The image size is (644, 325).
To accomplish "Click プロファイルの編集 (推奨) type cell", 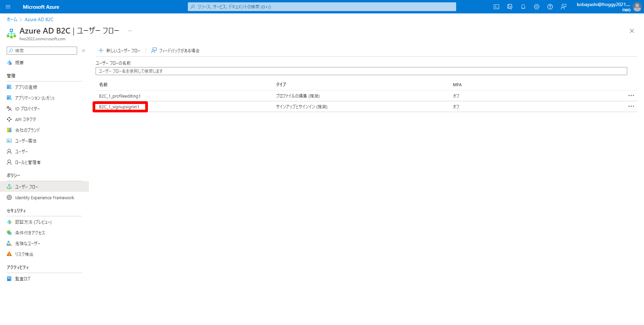I will pyautogui.click(x=298, y=96).
